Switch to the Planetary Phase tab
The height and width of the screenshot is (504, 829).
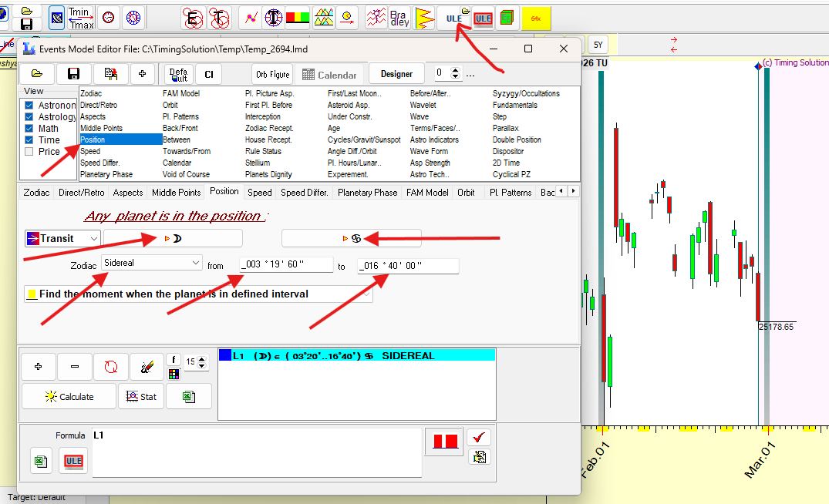[x=368, y=193]
